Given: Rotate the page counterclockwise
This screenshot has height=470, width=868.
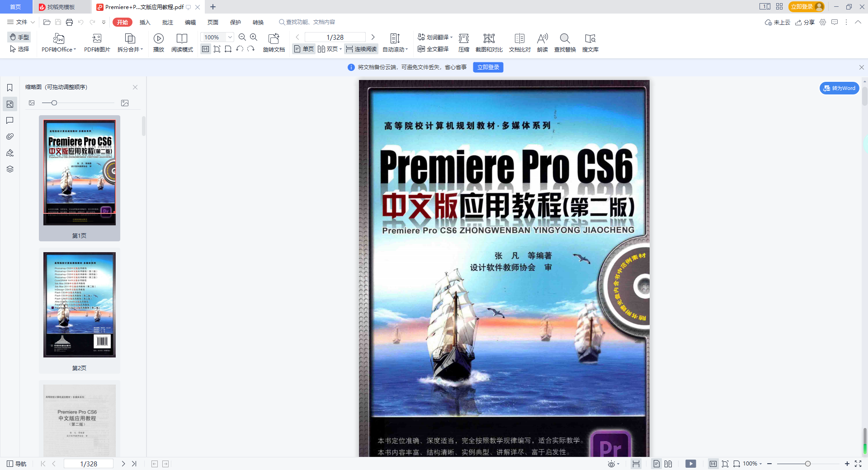Looking at the screenshot, I should coord(240,49).
